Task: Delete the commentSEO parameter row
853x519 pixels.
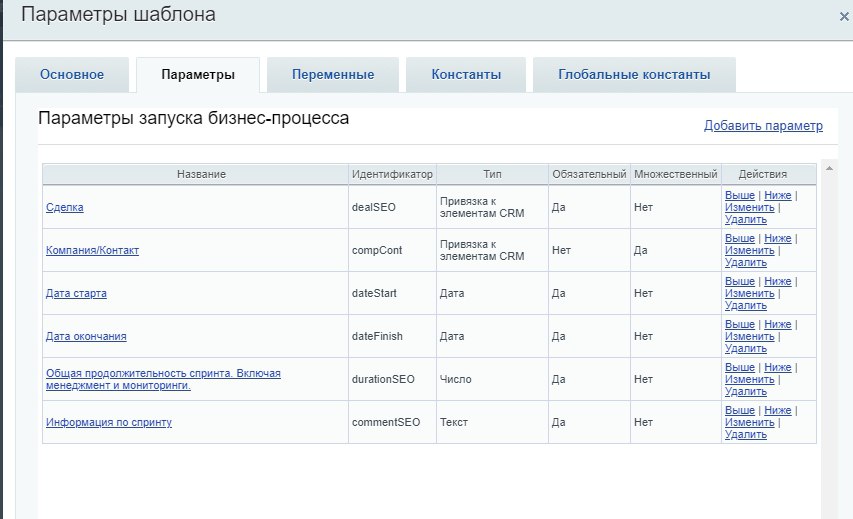Action: coord(745,434)
